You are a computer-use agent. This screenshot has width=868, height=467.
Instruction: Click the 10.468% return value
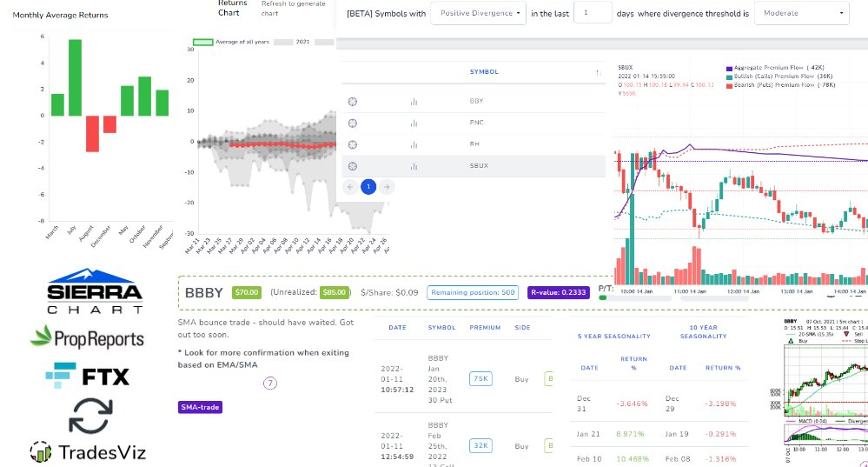[632, 458]
